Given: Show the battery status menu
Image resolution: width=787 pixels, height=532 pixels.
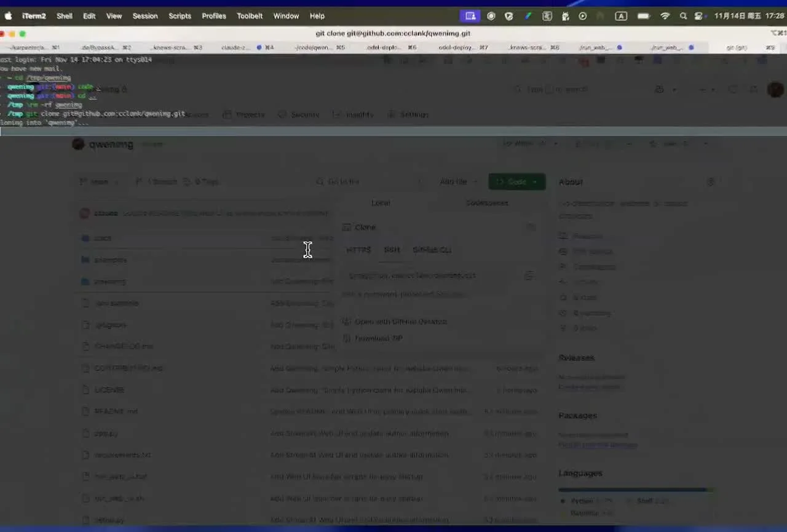Looking at the screenshot, I should [644, 16].
